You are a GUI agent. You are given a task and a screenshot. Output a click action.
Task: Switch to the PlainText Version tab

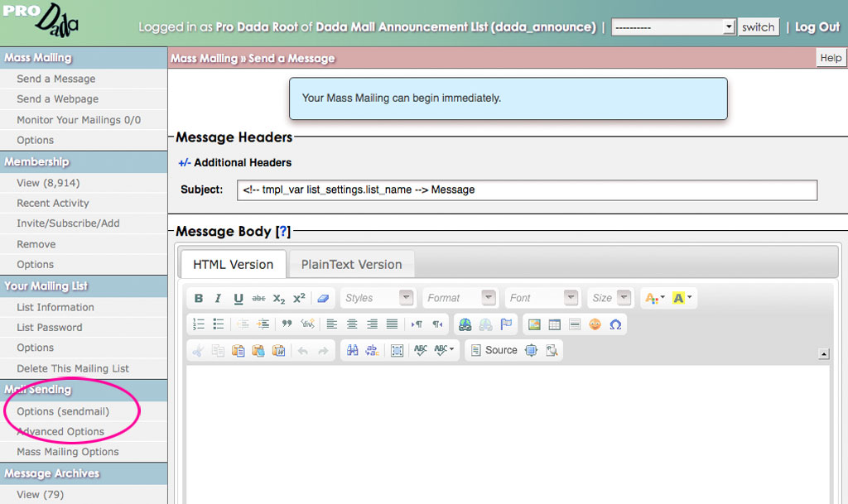351,264
